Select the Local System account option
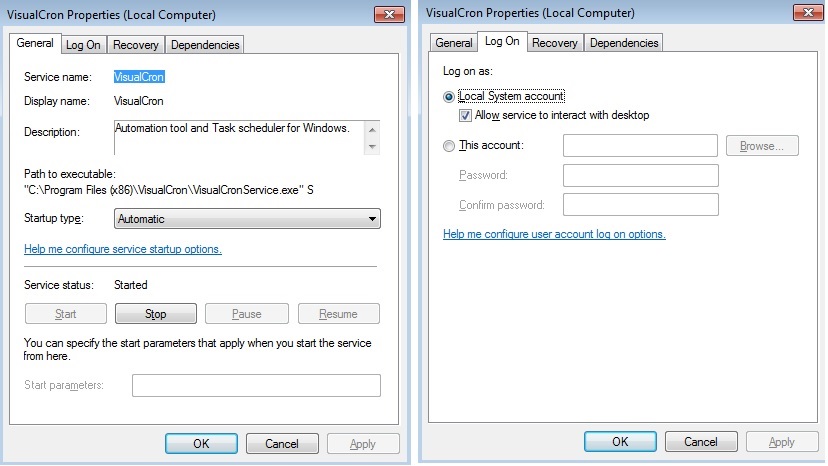This screenshot has width=828, height=466. coord(448,96)
